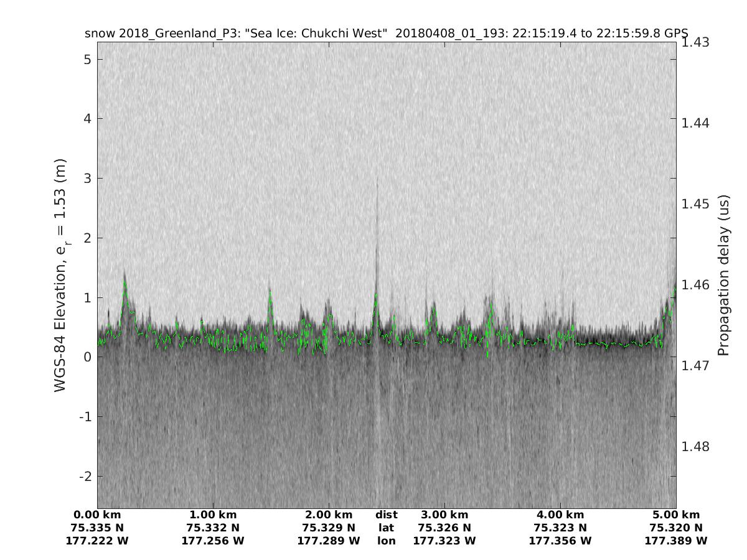747x560 pixels.
Task: Select the "4.00 km" x-axis tick label
Action: pyautogui.click(x=560, y=515)
